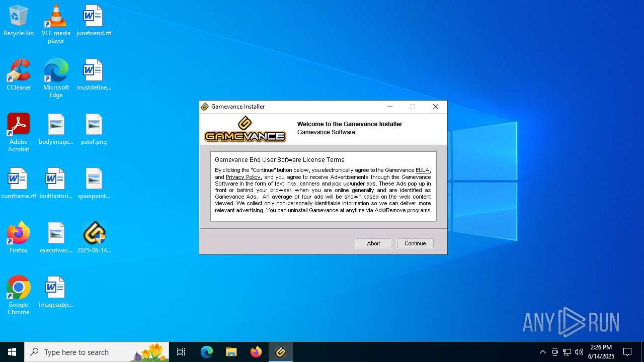The height and width of the screenshot is (362, 644).
Task: Select the imagesubje document icon
Action: point(56,293)
